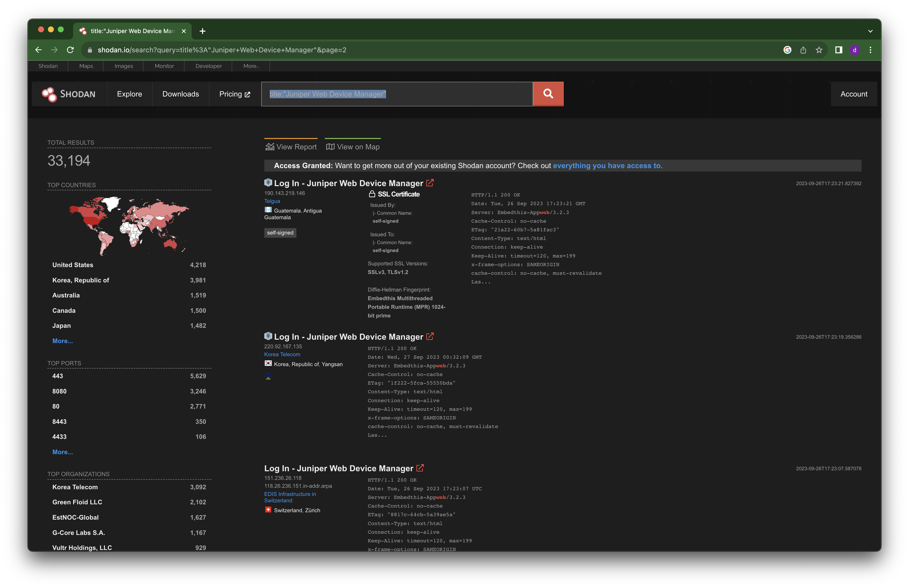909x588 pixels.
Task: Open the purple profile avatar
Action: pos(855,50)
